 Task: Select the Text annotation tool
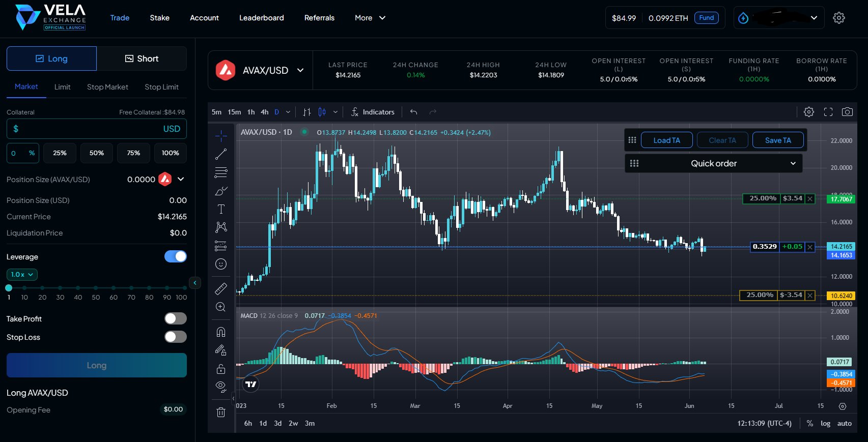tap(221, 209)
